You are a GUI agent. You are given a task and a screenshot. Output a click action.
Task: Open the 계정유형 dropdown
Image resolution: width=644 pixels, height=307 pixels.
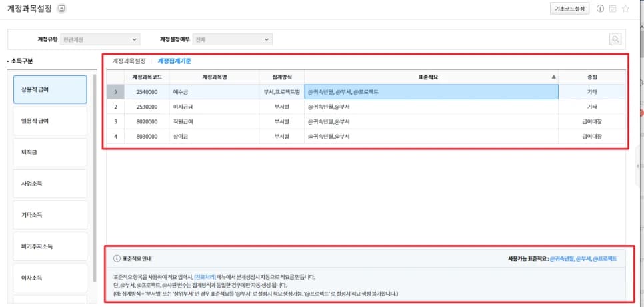[x=100, y=39]
